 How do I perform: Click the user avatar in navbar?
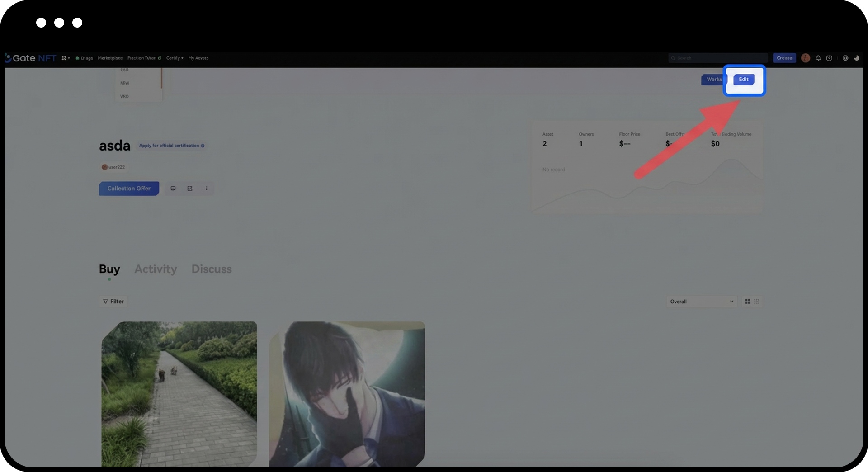tap(805, 58)
